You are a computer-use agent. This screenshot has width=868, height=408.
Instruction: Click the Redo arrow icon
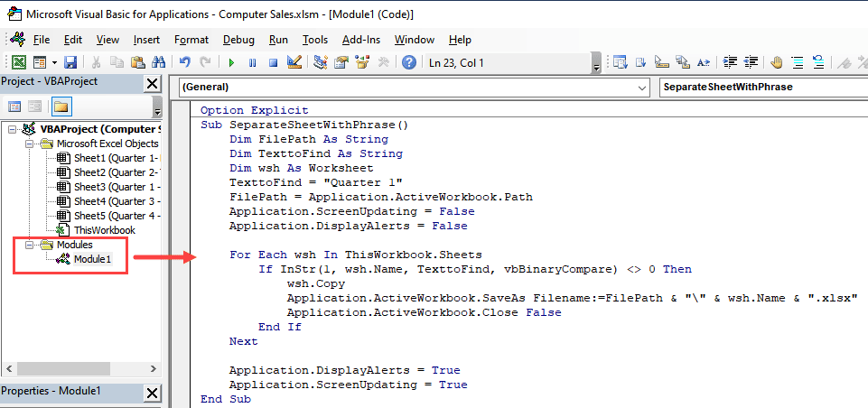click(x=205, y=62)
